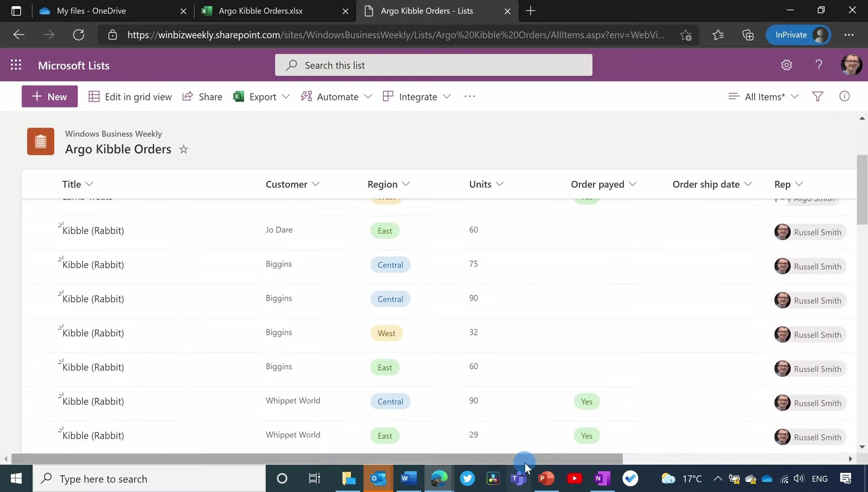Open the command bar overflow ellipsis
The width and height of the screenshot is (868, 492).
click(470, 96)
